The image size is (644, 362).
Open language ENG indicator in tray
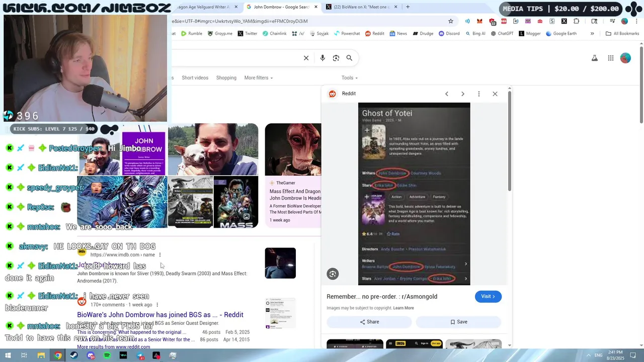(599, 355)
